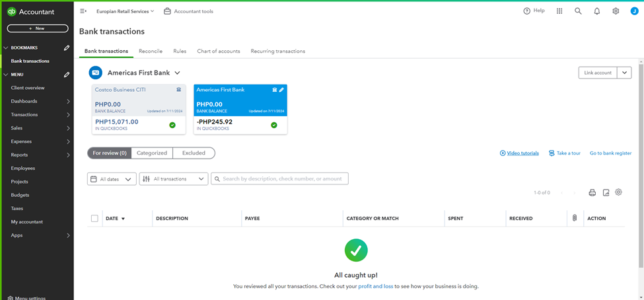This screenshot has height=300, width=644.
Task: Open the profit and loss link
Action: coord(375,286)
